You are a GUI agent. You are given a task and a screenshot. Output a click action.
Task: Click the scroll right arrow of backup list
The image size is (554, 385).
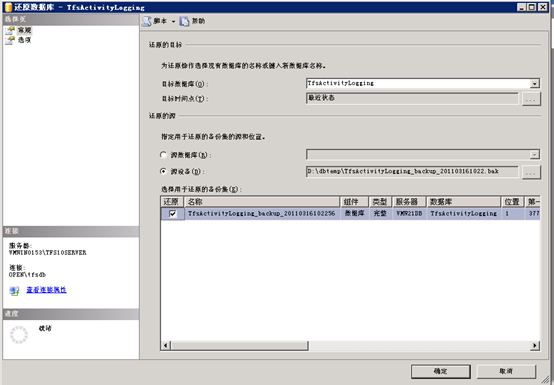[535, 345]
